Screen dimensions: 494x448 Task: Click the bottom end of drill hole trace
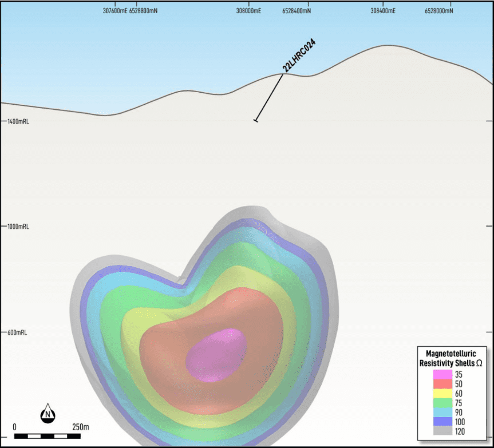pyautogui.click(x=255, y=120)
